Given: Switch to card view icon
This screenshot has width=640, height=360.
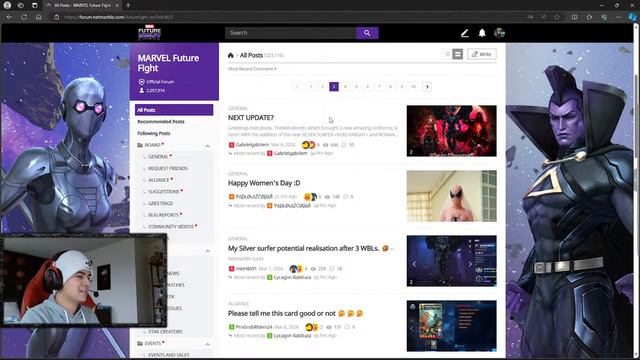Looking at the screenshot, I should (458, 54).
